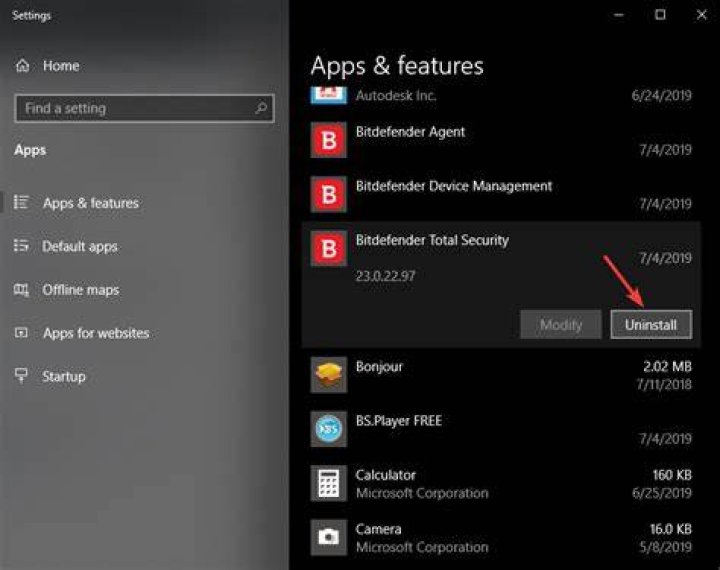
Task: Open Apps for websites settings
Action: [x=96, y=333]
